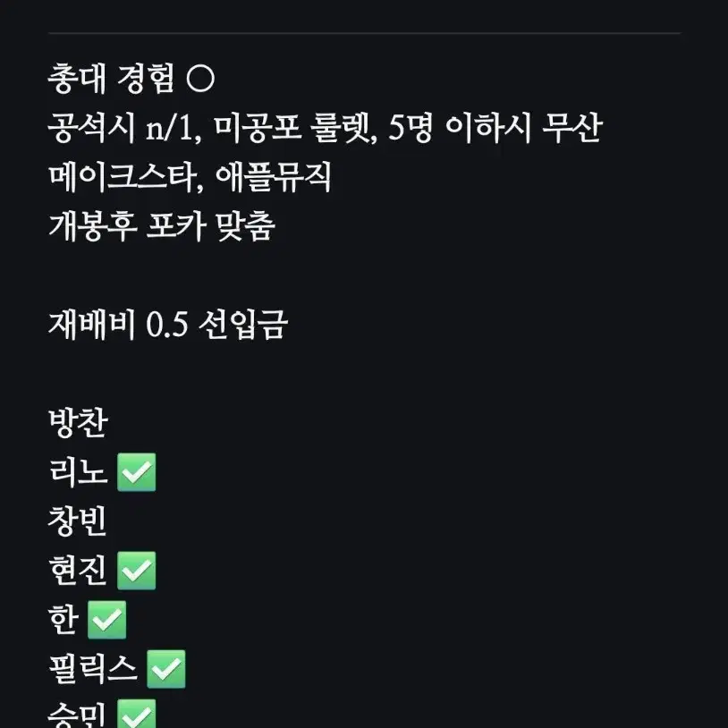728x728 pixels.
Task: Click the text 개봉후 포카 맞춤
Action: coord(162,226)
